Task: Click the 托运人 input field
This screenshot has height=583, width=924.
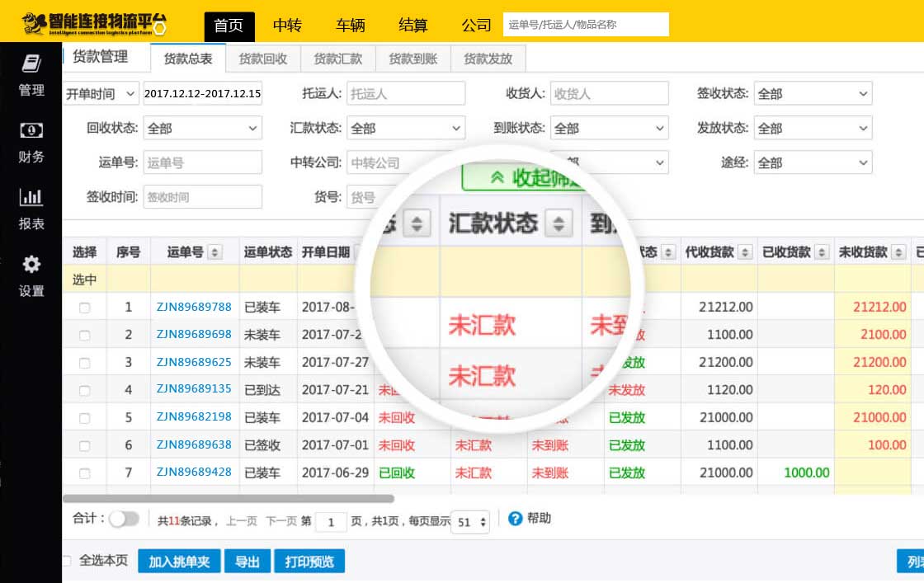Action: [405, 94]
